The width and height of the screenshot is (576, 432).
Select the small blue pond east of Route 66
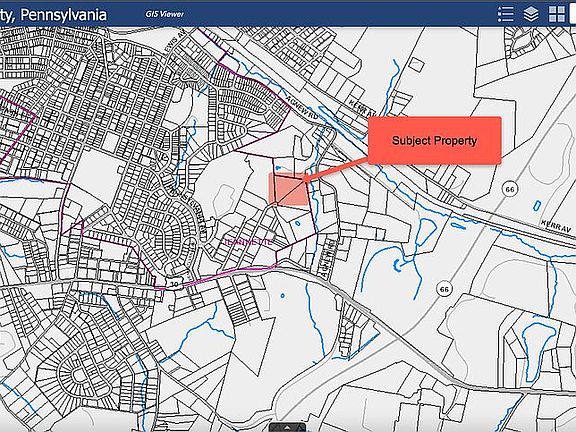click(x=537, y=205)
